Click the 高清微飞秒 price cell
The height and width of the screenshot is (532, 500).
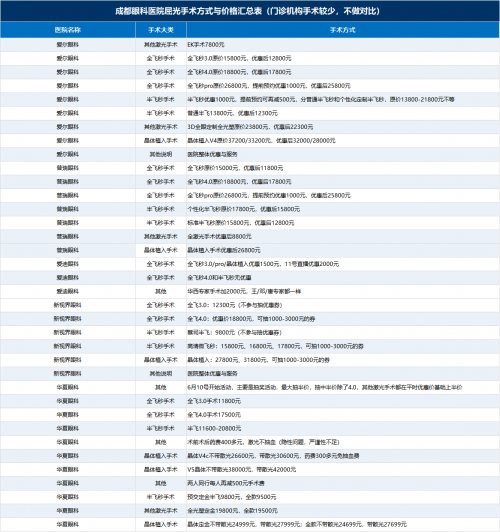[343, 346]
